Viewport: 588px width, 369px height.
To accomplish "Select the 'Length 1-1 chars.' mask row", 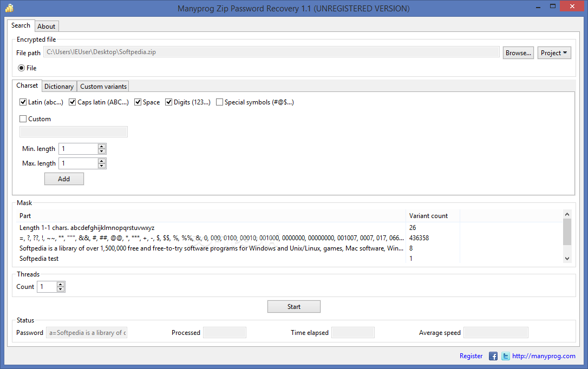I will [289, 228].
